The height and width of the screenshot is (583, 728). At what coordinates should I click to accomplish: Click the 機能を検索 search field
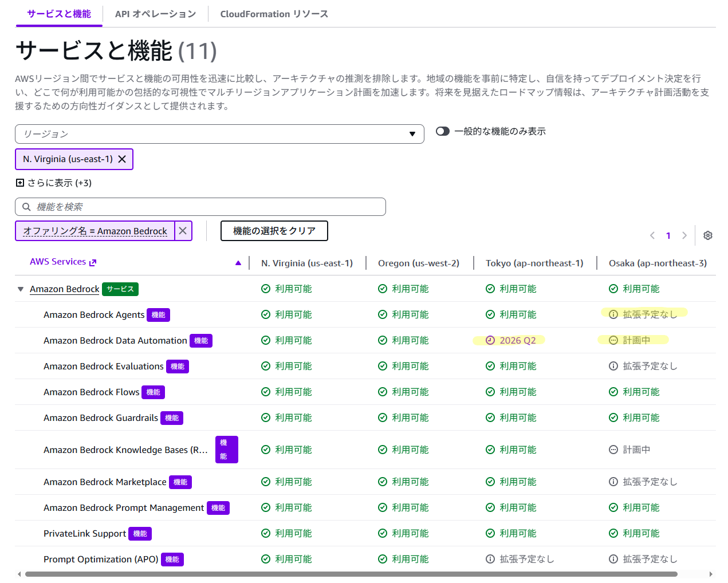coord(200,207)
